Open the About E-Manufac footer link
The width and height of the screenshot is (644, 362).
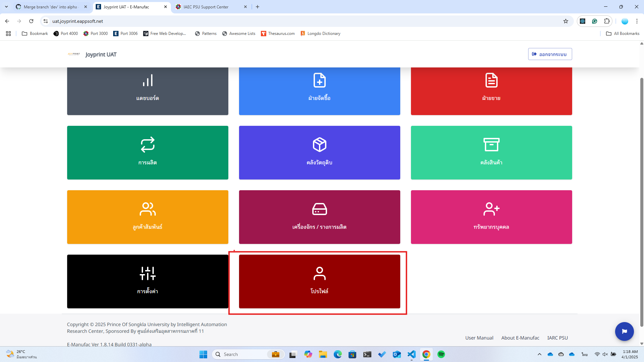[x=520, y=338]
